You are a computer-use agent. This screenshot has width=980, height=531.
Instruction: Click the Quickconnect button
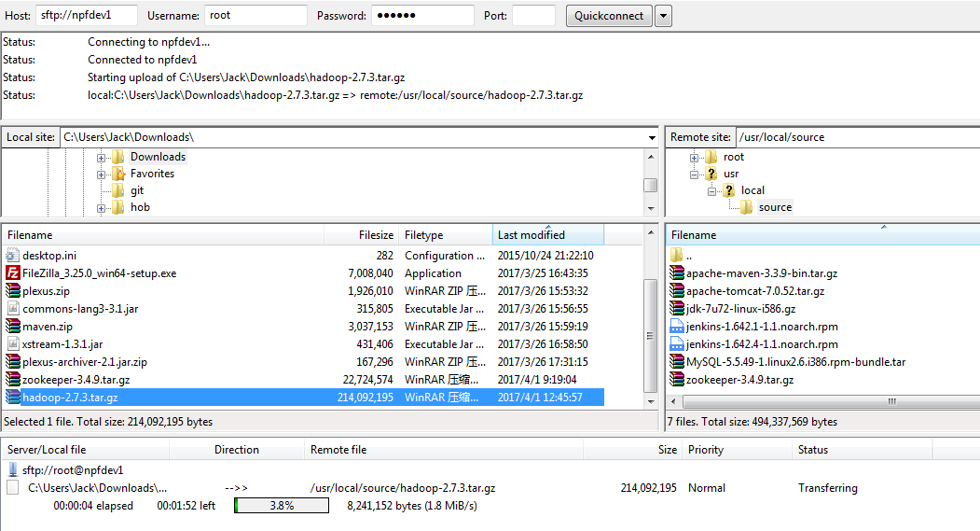click(x=609, y=16)
